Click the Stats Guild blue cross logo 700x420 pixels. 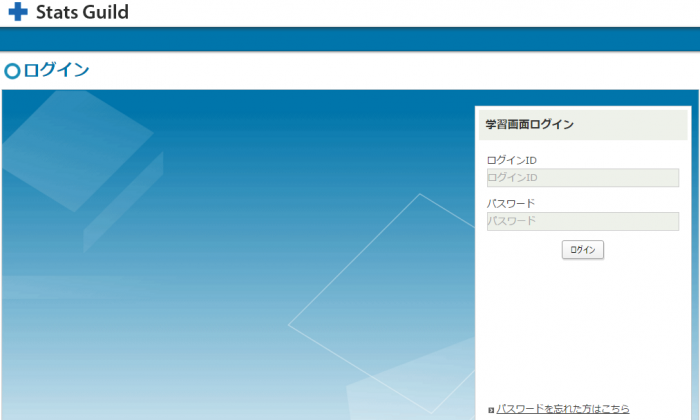18,12
